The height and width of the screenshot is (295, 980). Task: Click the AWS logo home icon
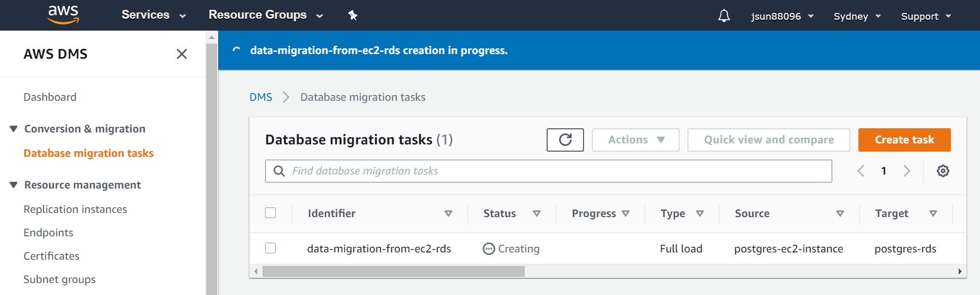tap(63, 15)
